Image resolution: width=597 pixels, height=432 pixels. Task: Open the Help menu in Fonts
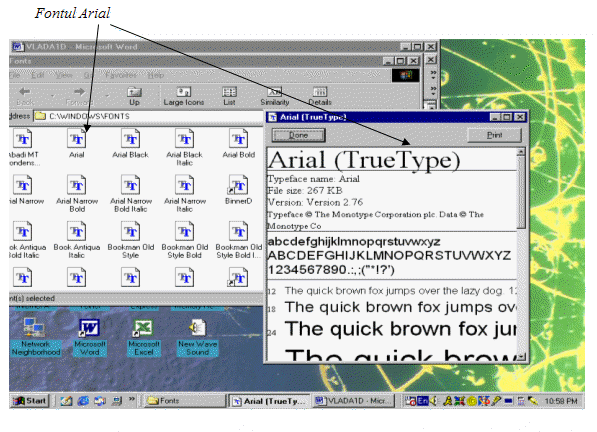click(156, 75)
